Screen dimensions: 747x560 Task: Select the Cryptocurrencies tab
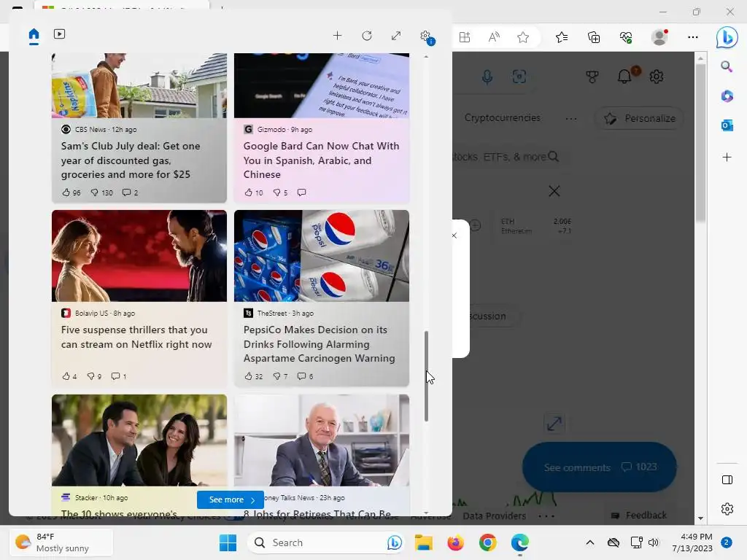502,117
